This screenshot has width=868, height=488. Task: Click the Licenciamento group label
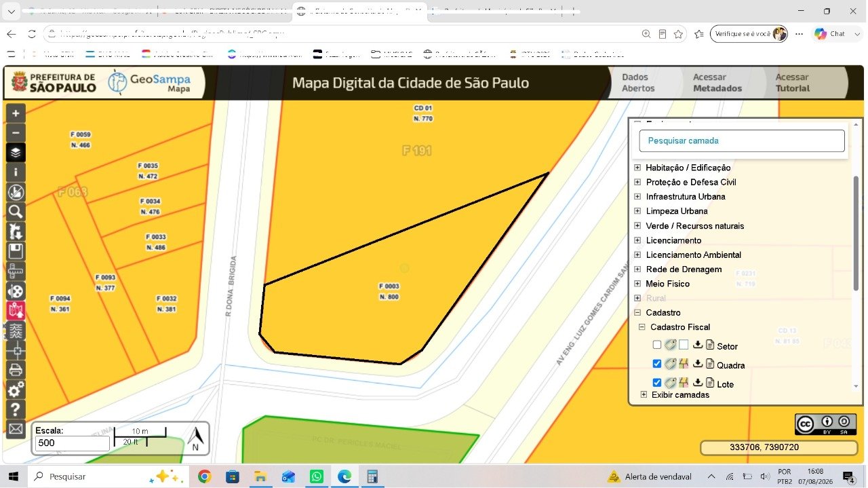click(x=673, y=240)
